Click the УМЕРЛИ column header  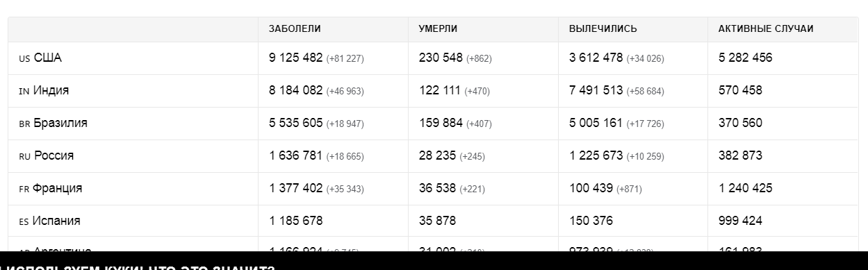coord(438,29)
